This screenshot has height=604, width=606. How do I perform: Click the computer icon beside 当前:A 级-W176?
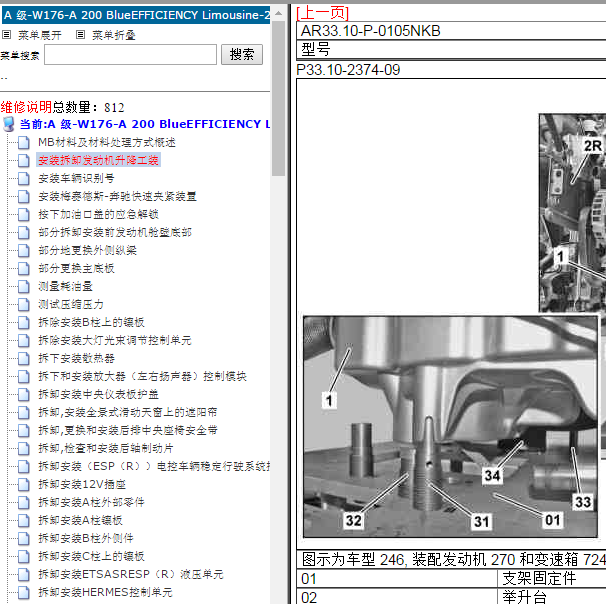coord(9,124)
